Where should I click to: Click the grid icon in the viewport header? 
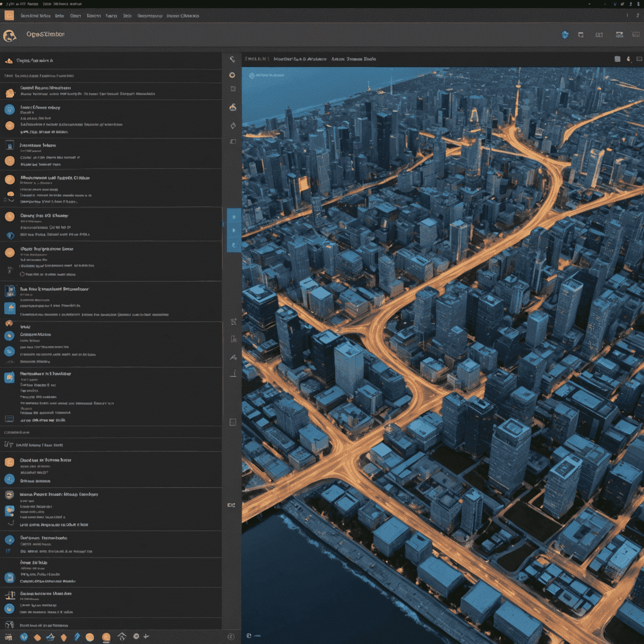(x=618, y=59)
